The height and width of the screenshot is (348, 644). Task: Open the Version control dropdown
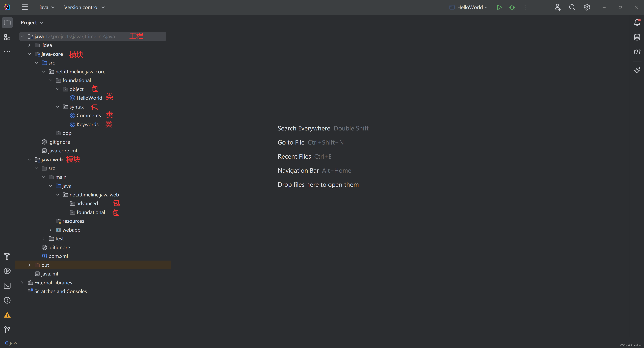(x=84, y=7)
